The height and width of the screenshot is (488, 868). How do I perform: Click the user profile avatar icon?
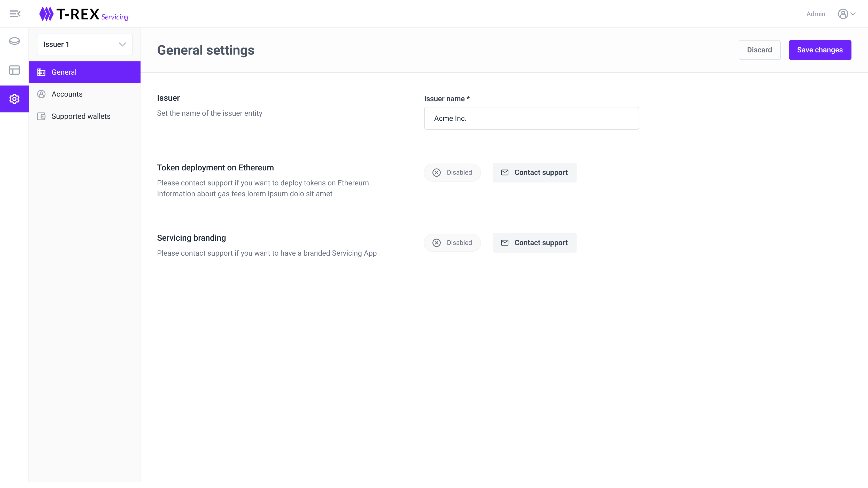pyautogui.click(x=843, y=14)
